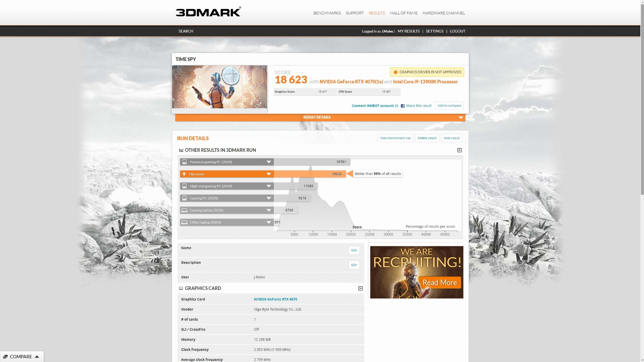Click laptop icon in Gaming laptop row
The height and width of the screenshot is (362, 644).
tap(184, 210)
